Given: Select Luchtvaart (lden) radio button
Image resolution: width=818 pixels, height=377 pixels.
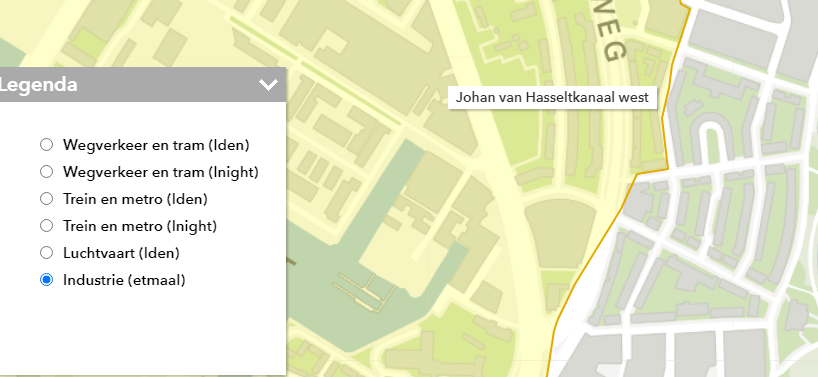Looking at the screenshot, I should [46, 253].
